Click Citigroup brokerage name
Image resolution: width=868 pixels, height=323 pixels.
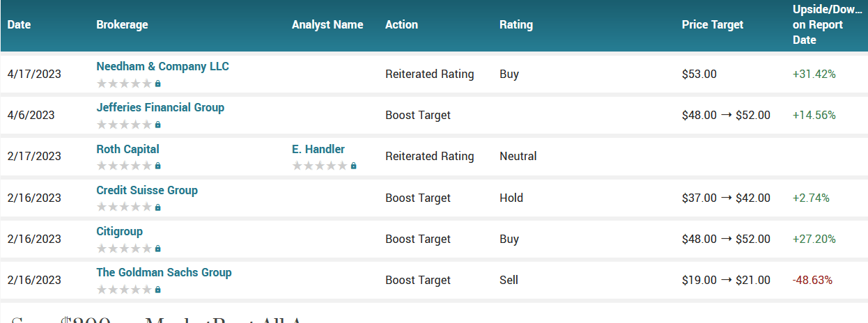tap(119, 231)
